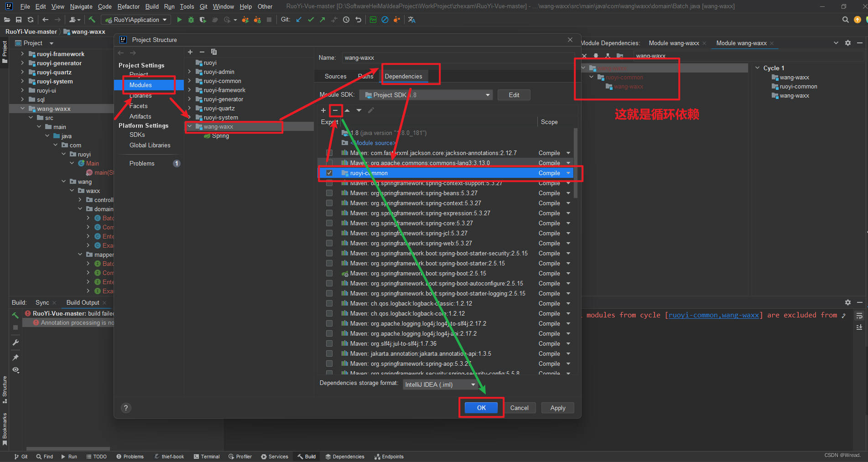Open the RuoYiApplication run configuration dropdown
The image size is (868, 462).
pyautogui.click(x=136, y=20)
